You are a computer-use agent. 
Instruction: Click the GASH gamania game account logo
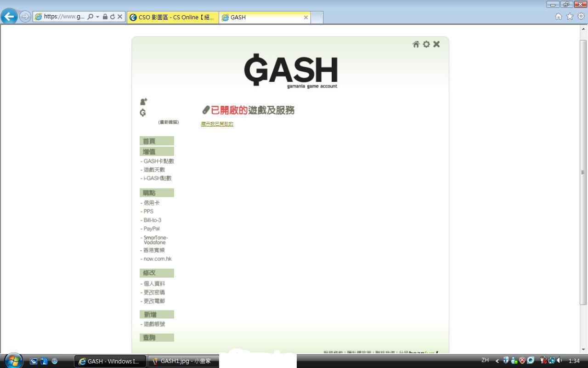291,70
